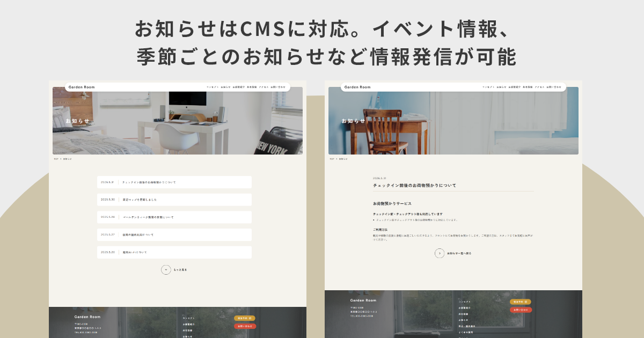Click the お知らせ一覧へ戻る label on the right page

point(459,253)
